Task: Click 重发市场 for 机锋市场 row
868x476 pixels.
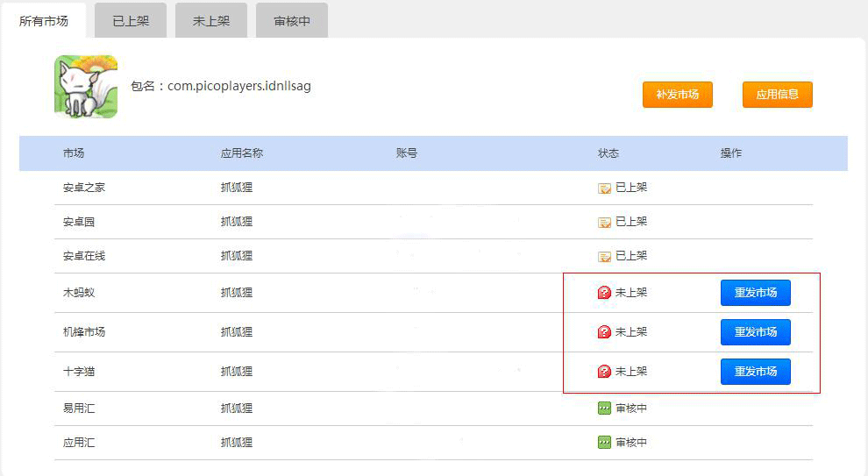Action: click(756, 332)
